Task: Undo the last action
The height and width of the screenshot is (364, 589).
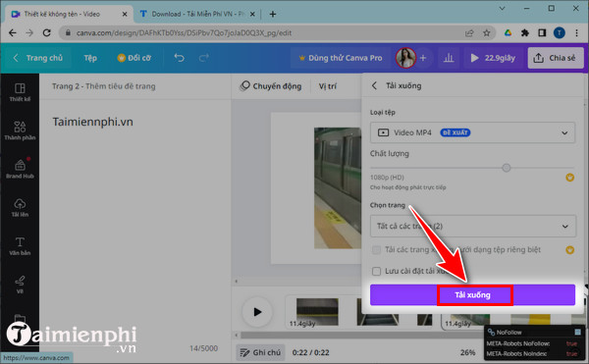Action: point(180,58)
